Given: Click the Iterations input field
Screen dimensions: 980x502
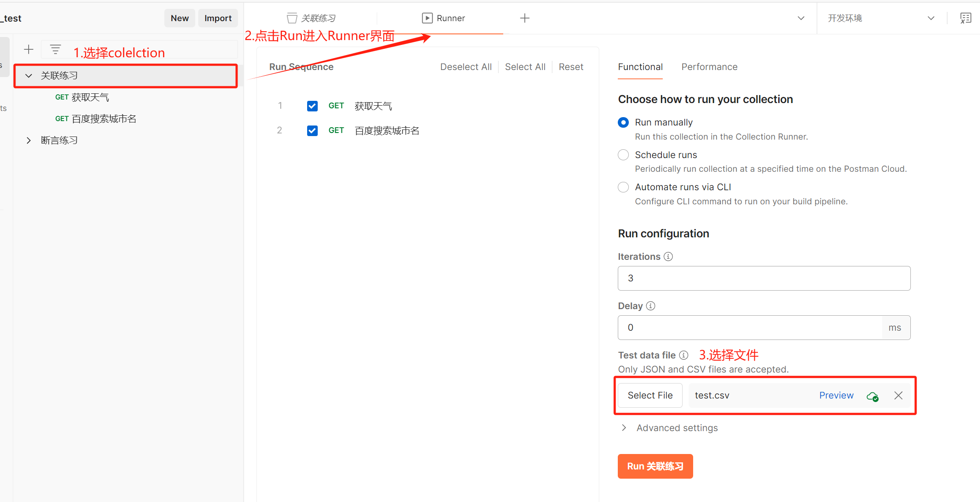Looking at the screenshot, I should pos(764,278).
